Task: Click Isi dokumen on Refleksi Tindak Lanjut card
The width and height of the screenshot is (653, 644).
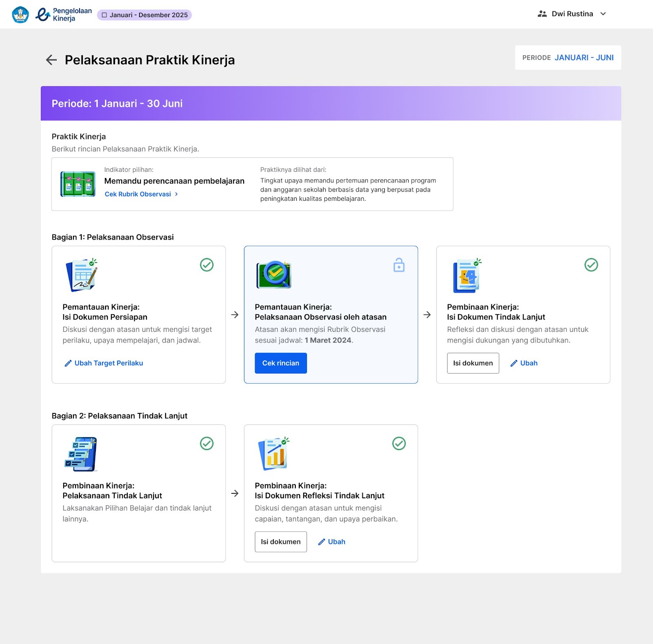Action: (281, 542)
